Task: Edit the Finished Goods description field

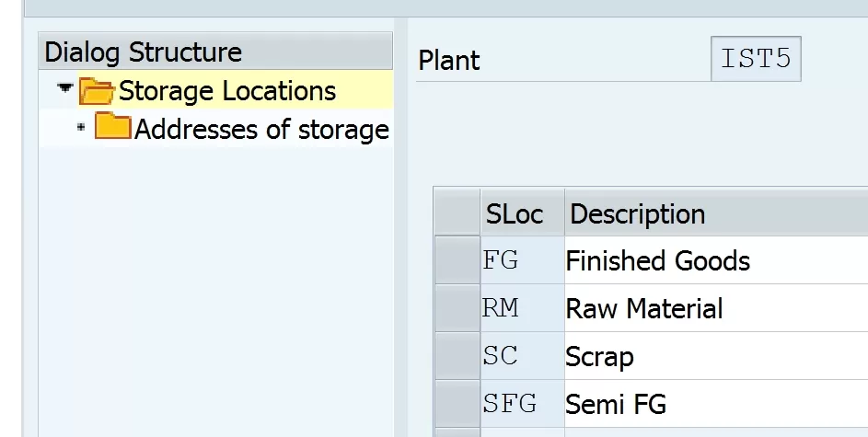Action: [716, 260]
